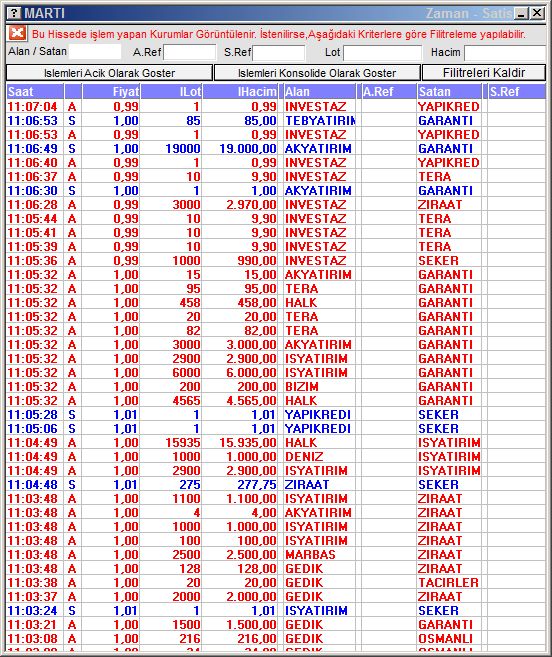Click the Satan column header
Viewport: 552px width, 657px height.
[x=449, y=91]
